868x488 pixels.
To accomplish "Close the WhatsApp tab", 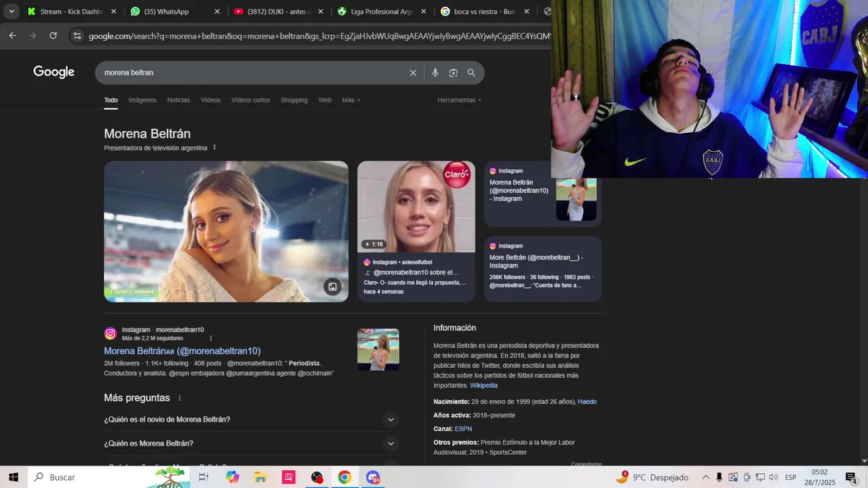I will tap(217, 12).
